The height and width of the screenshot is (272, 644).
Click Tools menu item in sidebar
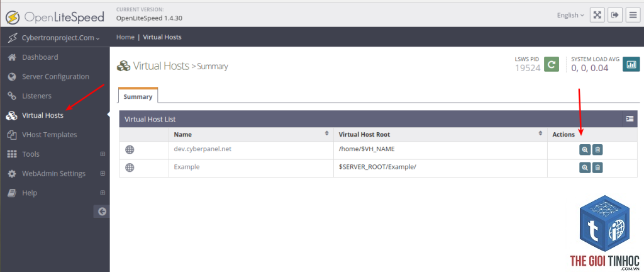[31, 154]
